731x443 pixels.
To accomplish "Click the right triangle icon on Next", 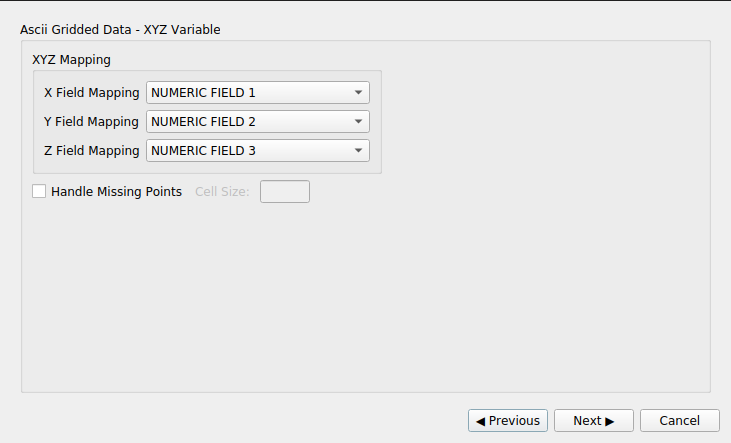I will pos(609,421).
